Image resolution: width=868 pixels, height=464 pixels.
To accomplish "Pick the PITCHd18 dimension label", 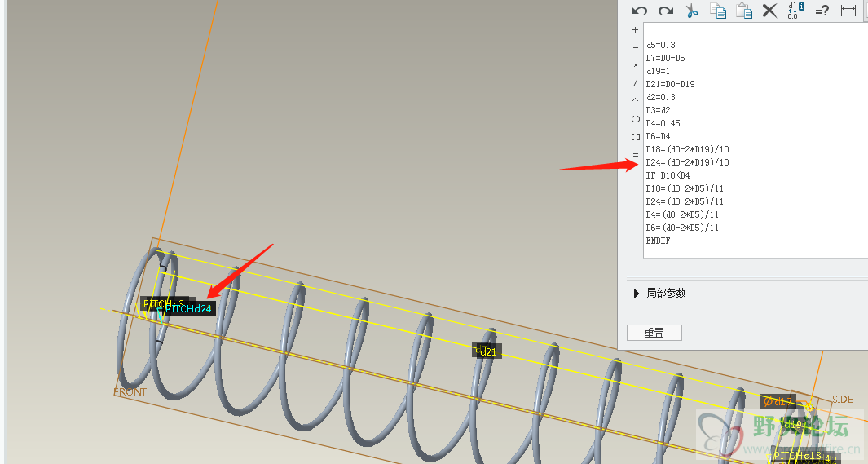I will coord(797,456).
